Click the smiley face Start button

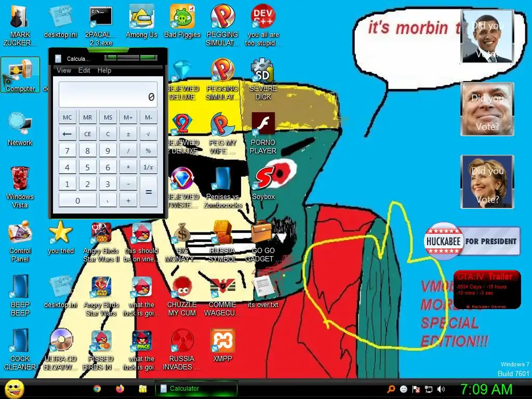(14, 389)
